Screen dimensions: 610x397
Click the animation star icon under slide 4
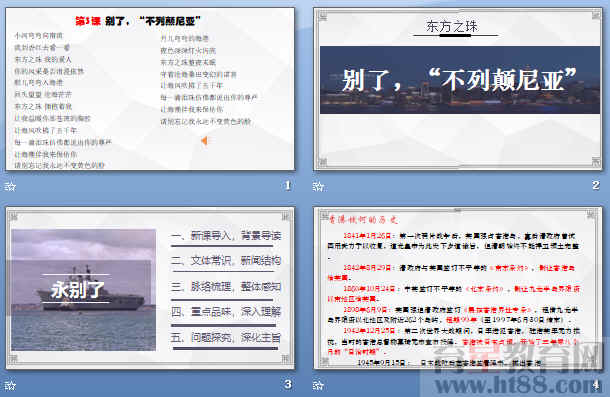[318, 385]
